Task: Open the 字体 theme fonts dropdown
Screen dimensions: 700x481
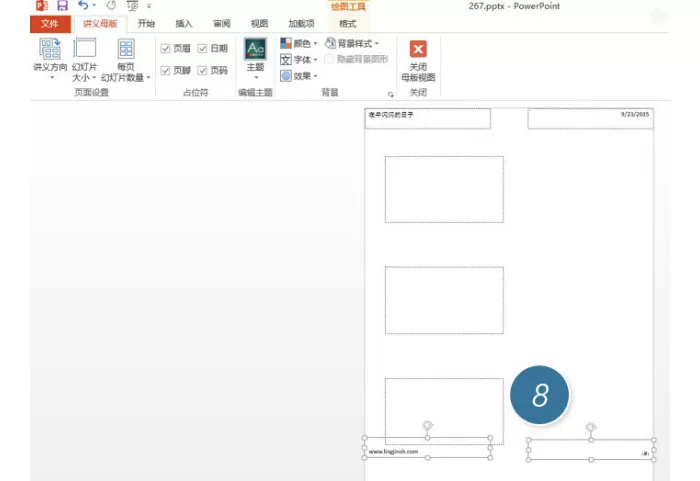Action: pos(299,59)
